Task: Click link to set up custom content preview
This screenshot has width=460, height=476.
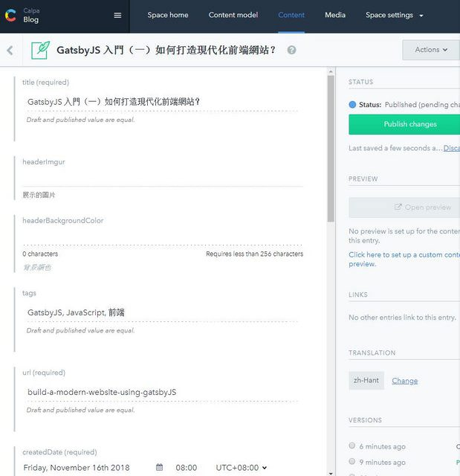Action: [404, 260]
